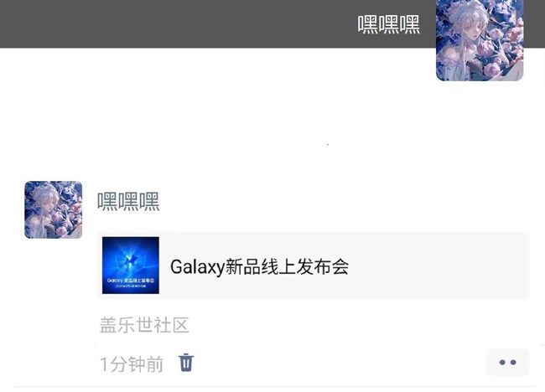Image resolution: width=545 pixels, height=392 pixels.
Task: Tap the 1分钟前 timestamp
Action: pos(132,364)
